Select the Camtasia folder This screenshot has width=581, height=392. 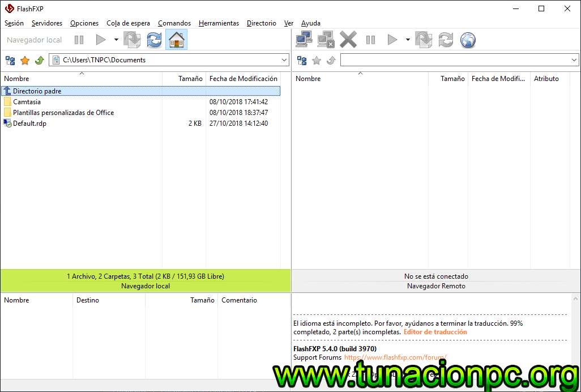pos(27,101)
